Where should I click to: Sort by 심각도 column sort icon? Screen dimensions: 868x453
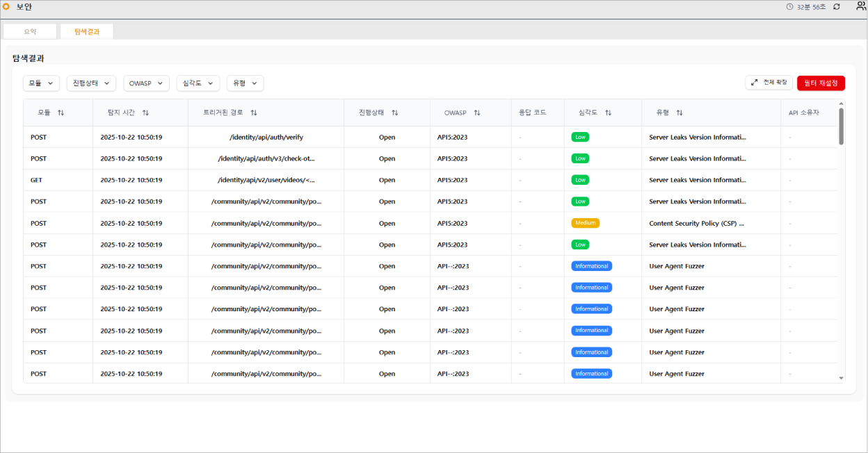[608, 113]
